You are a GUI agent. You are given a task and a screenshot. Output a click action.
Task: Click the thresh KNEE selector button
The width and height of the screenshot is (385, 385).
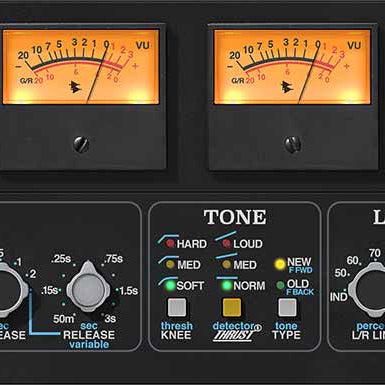(x=177, y=307)
